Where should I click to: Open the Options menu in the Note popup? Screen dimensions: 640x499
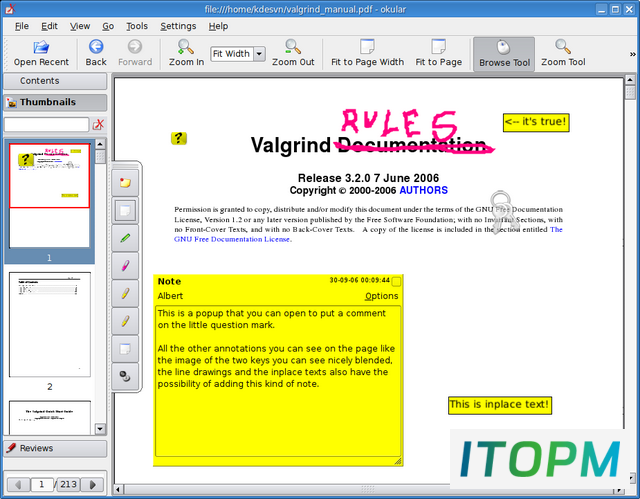tap(382, 296)
